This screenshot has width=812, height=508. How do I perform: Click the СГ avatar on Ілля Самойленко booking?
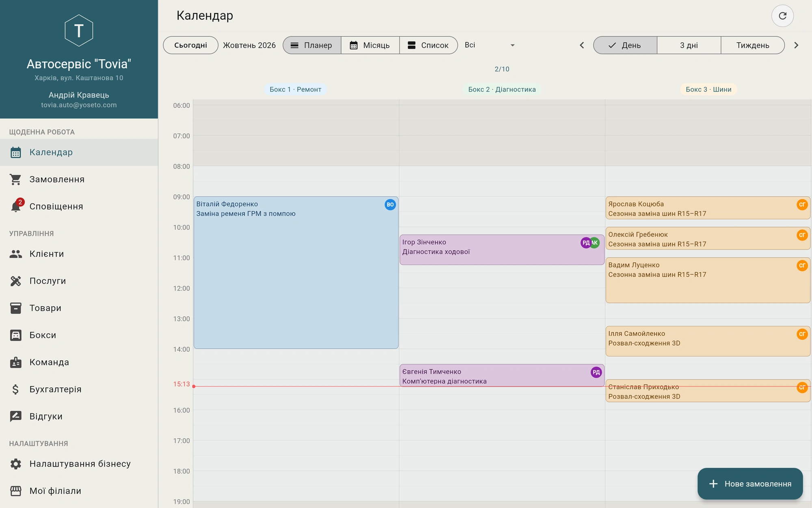802,334
